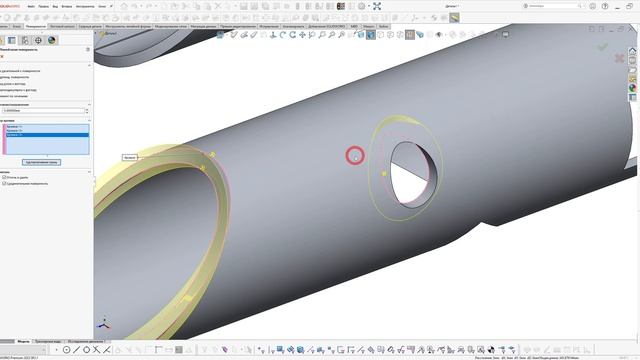Select the first edge entry in edge list
The image size is (640, 360).
click(47, 127)
